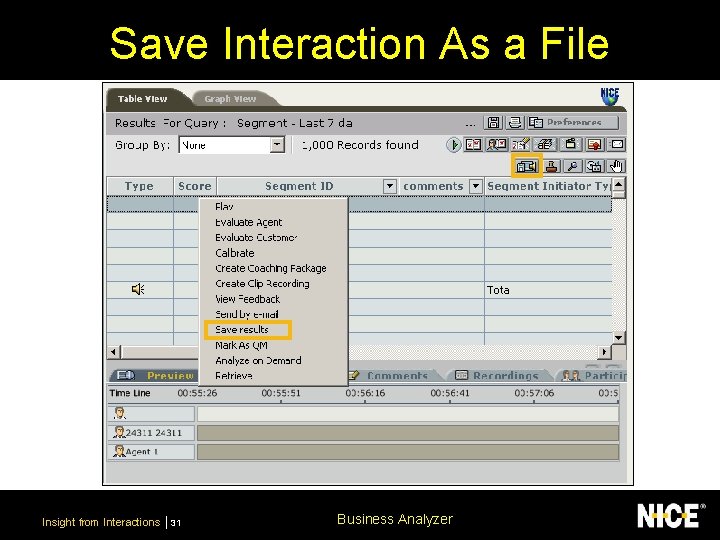This screenshot has height=540, width=720.
Task: Open the comments column filter arrow
Action: [476, 186]
